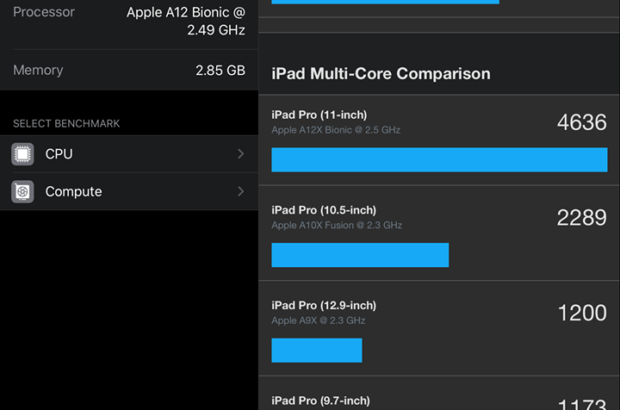Click the 1200 multi-core score
The width and height of the screenshot is (620, 410).
point(581,313)
